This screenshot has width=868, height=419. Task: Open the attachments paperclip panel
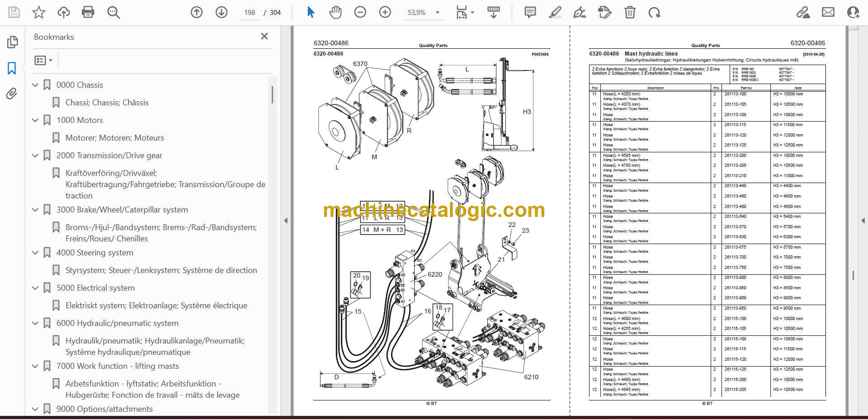(12, 94)
